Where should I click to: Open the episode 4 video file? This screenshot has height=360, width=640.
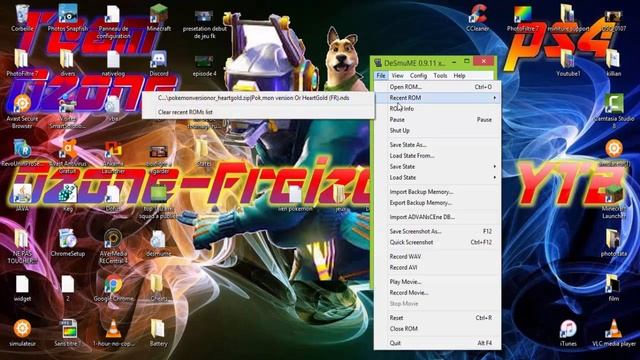204,66
